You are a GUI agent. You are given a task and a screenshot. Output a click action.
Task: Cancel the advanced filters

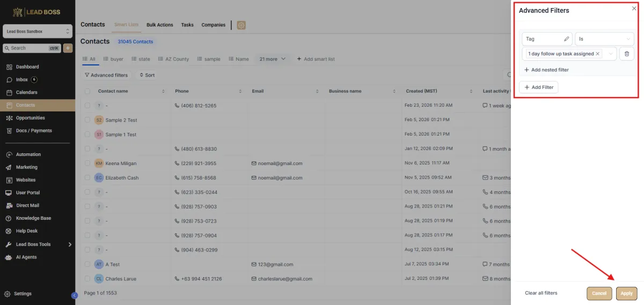pyautogui.click(x=599, y=293)
